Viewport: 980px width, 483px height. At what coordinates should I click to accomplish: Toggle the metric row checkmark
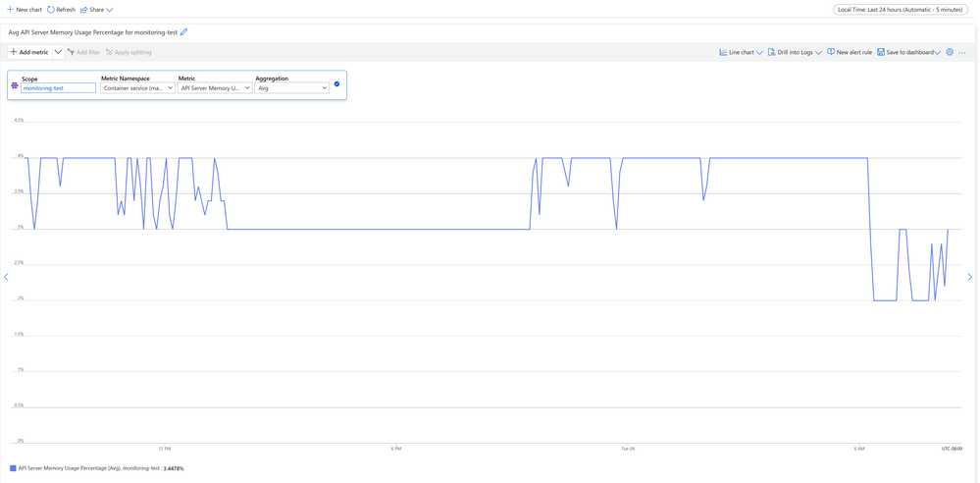(336, 84)
